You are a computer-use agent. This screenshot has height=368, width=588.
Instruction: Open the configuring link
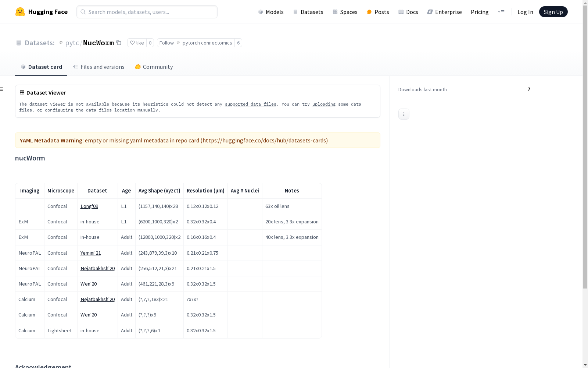point(59,110)
